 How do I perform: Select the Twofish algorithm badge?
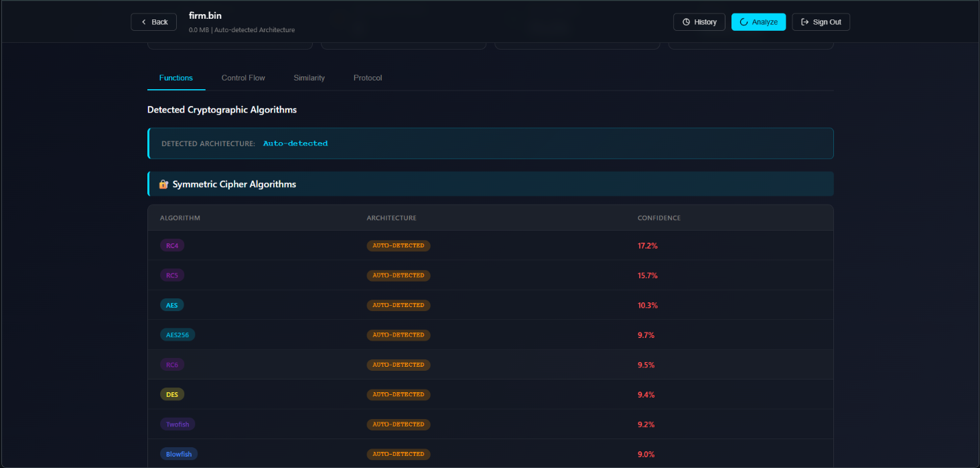[178, 424]
